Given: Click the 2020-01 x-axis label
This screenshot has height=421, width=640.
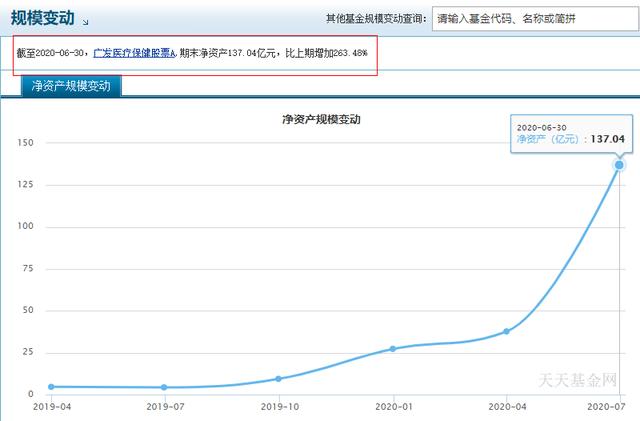Looking at the screenshot, I should (394, 407).
